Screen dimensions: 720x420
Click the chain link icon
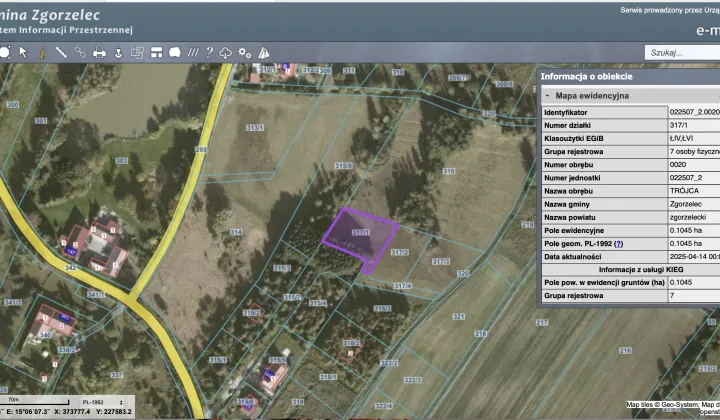click(x=79, y=52)
